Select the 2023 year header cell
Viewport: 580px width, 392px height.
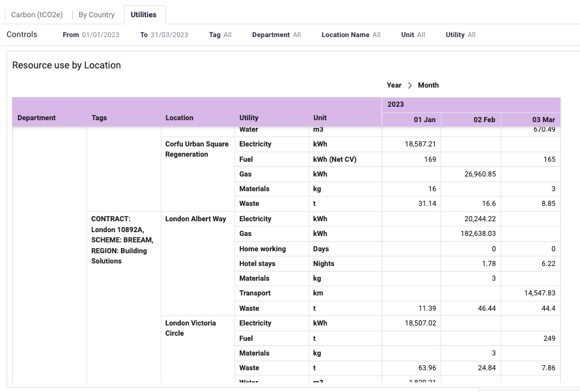click(x=471, y=105)
